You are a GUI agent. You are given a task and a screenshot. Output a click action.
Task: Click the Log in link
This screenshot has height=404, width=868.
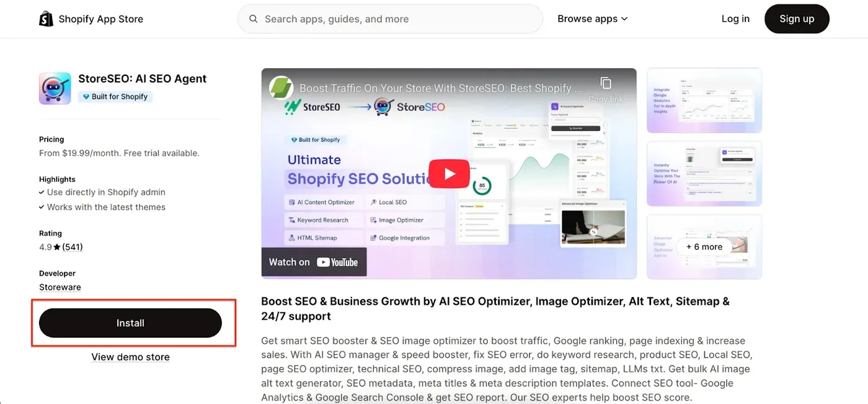coord(735,19)
